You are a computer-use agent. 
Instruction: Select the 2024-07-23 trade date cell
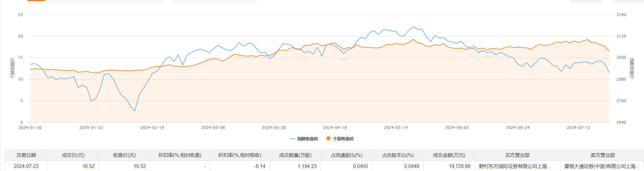tap(26, 166)
